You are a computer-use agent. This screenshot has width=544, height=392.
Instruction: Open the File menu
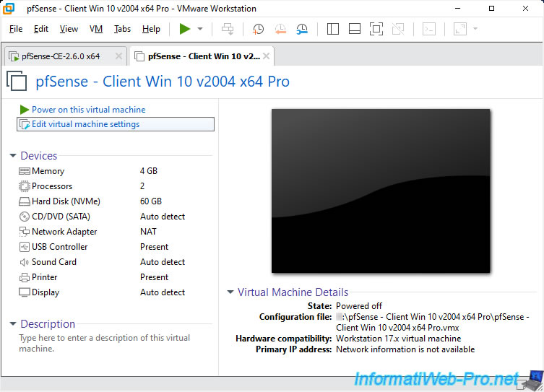(16, 29)
